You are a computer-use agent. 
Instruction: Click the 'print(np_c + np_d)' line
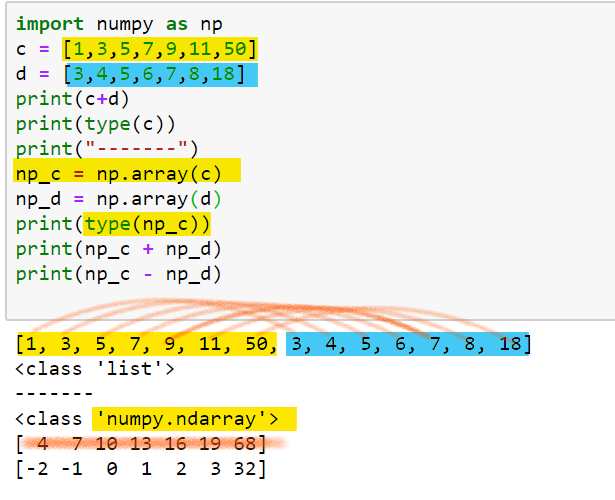tap(119, 249)
